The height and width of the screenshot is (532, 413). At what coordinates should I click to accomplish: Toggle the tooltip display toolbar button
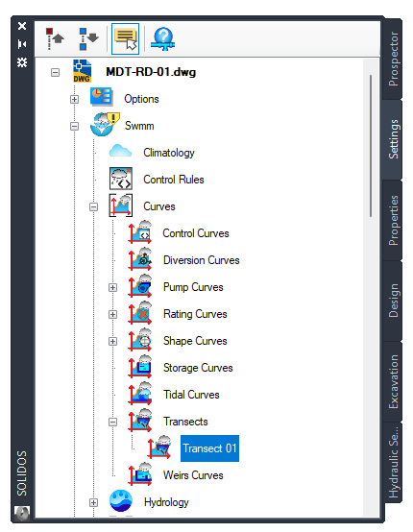tap(125, 38)
